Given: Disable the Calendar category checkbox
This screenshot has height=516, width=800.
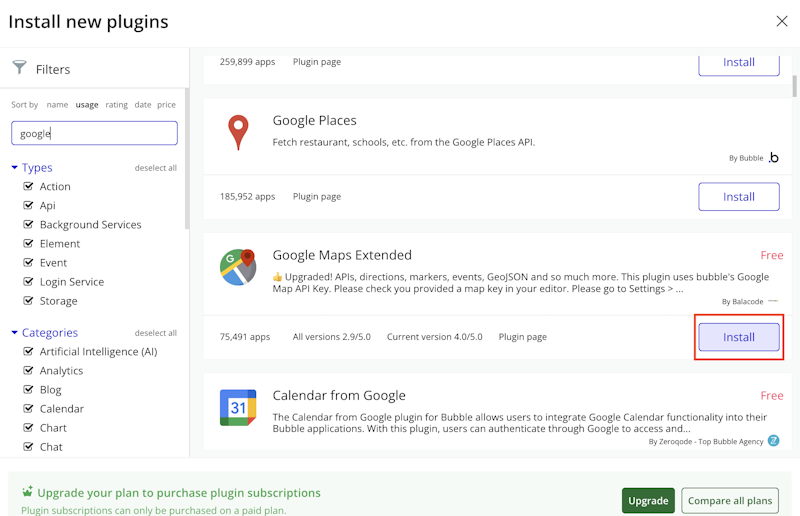Looking at the screenshot, I should click(x=28, y=408).
